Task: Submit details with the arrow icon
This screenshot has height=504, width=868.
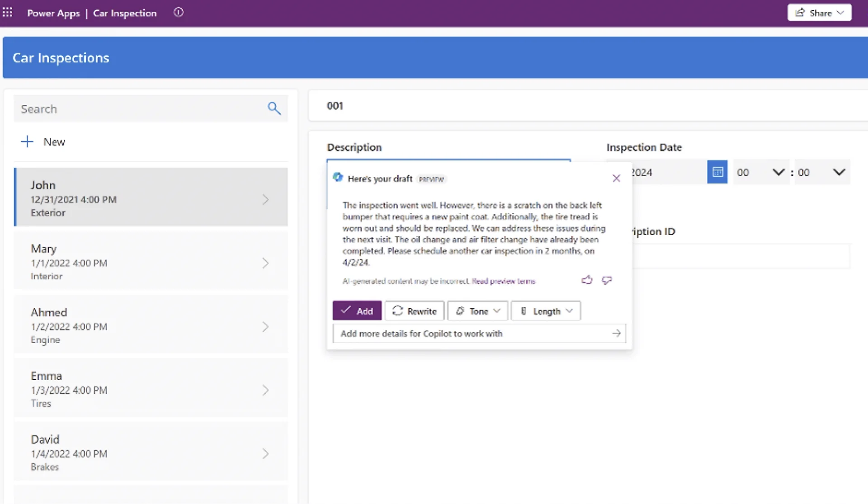Action: (617, 334)
